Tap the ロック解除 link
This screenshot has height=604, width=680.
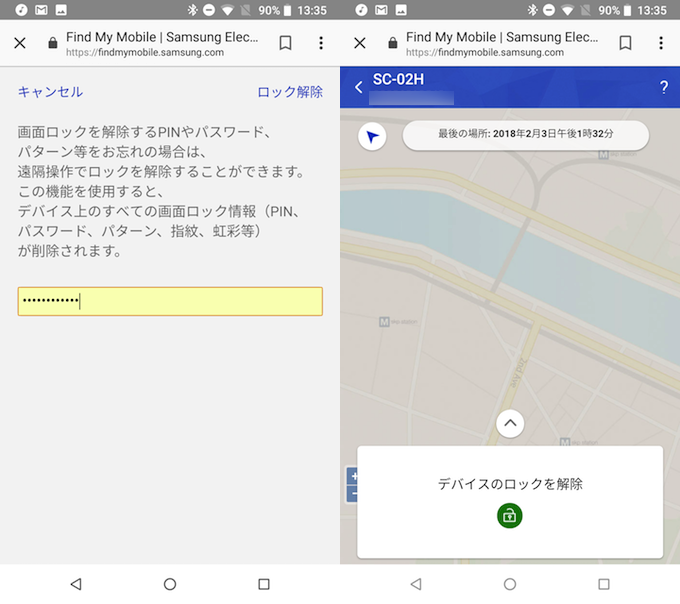(290, 92)
